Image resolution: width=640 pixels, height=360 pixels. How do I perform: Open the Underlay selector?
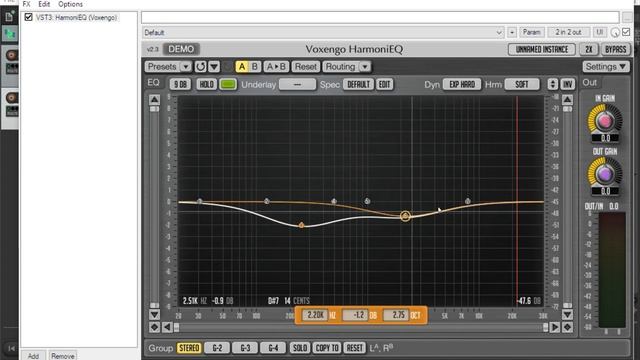coord(297,84)
